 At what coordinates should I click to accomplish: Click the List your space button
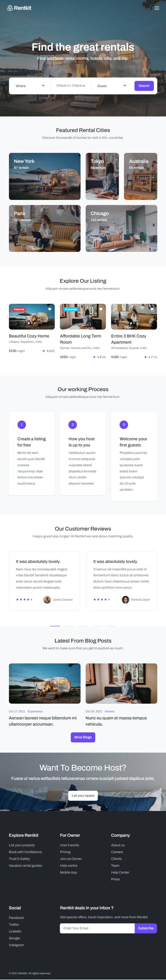click(x=83, y=796)
